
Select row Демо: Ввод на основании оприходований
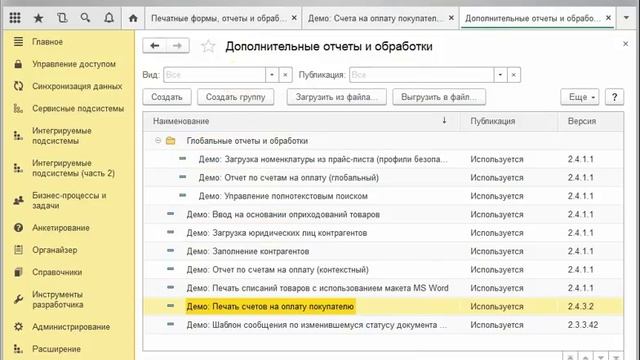pyautogui.click(x=383, y=214)
